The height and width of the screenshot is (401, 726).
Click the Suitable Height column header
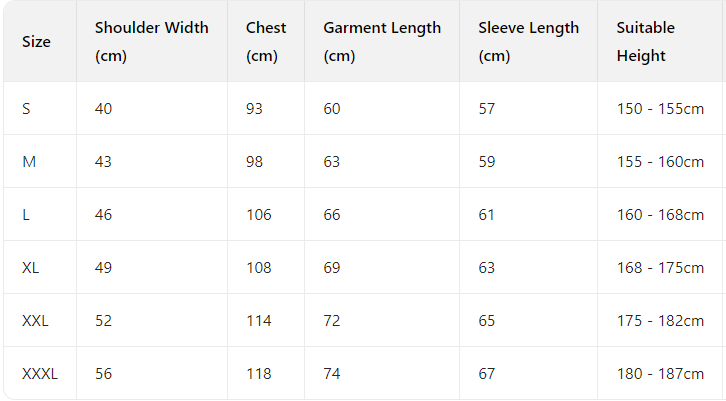point(645,42)
